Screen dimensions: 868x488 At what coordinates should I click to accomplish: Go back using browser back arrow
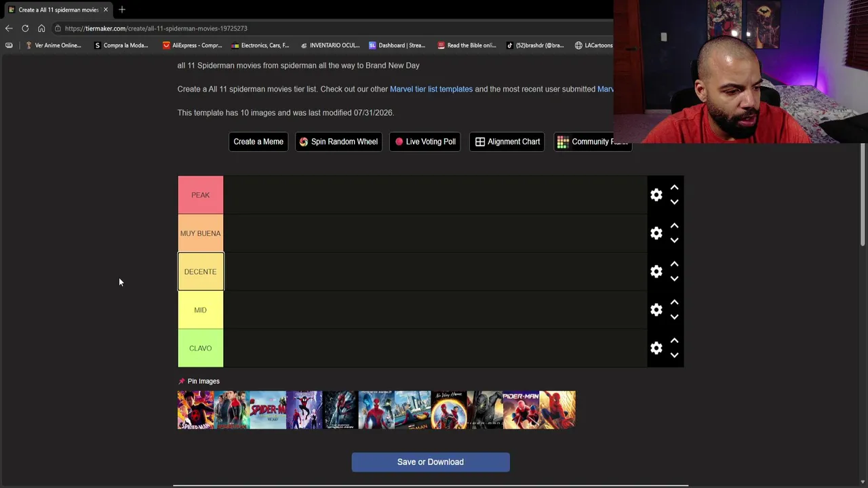(x=9, y=28)
